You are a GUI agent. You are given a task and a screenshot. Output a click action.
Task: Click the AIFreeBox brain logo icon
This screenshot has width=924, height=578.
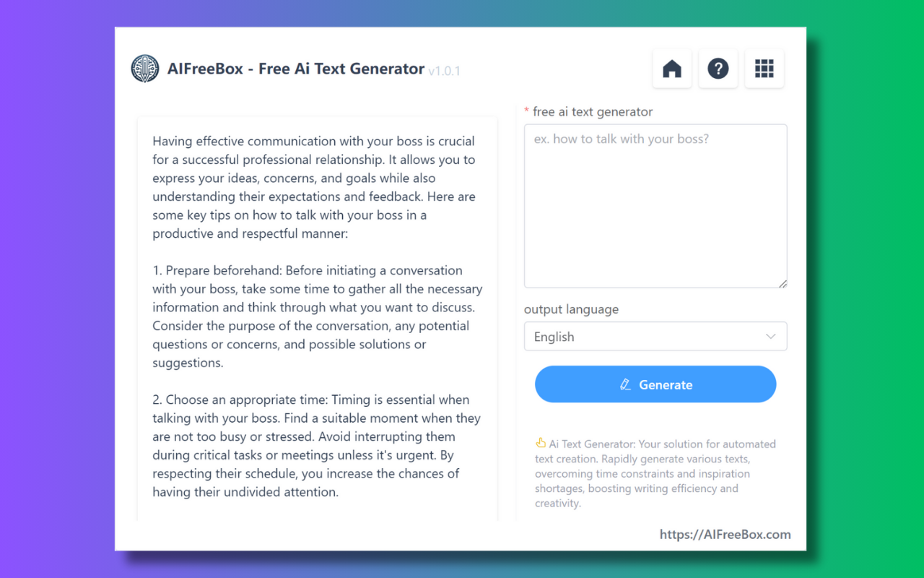[145, 69]
